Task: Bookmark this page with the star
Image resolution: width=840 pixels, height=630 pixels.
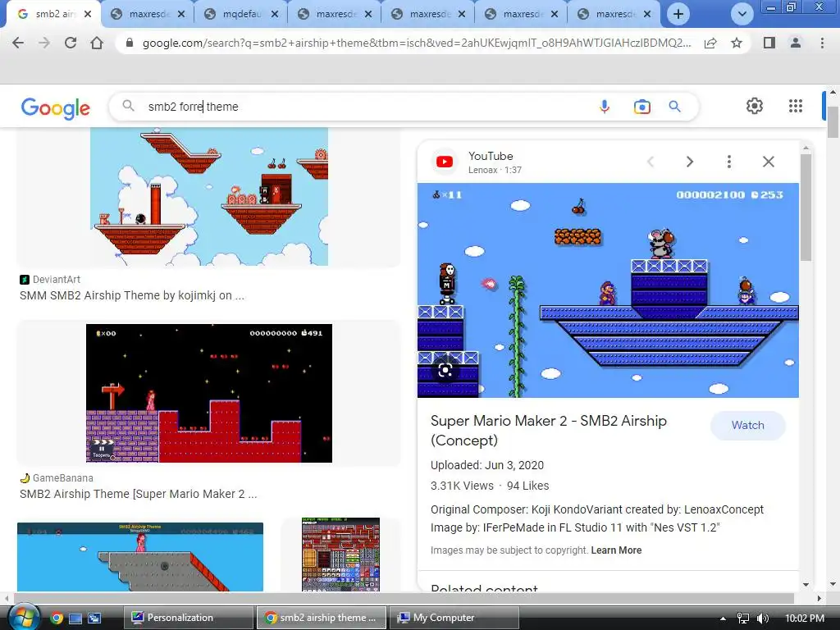Action: tap(737, 43)
